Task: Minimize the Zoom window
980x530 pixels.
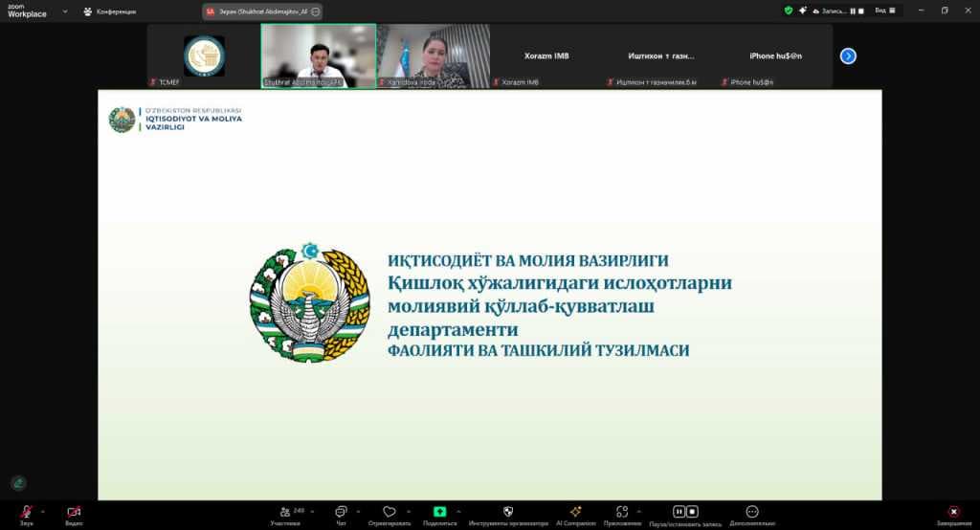Action: tap(922, 11)
